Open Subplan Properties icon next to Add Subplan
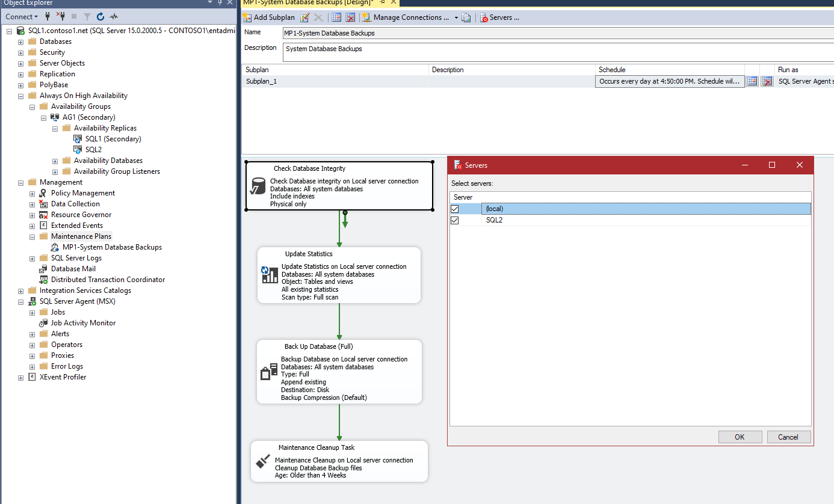 [x=305, y=17]
